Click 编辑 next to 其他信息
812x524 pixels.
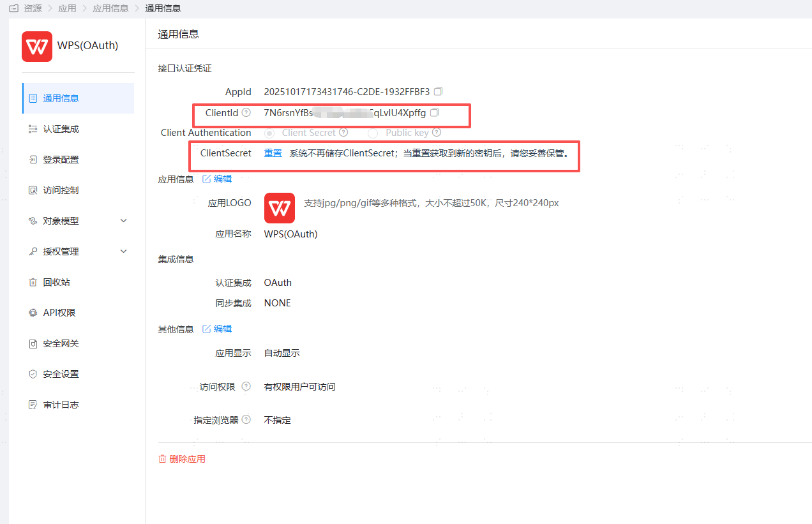(x=217, y=329)
